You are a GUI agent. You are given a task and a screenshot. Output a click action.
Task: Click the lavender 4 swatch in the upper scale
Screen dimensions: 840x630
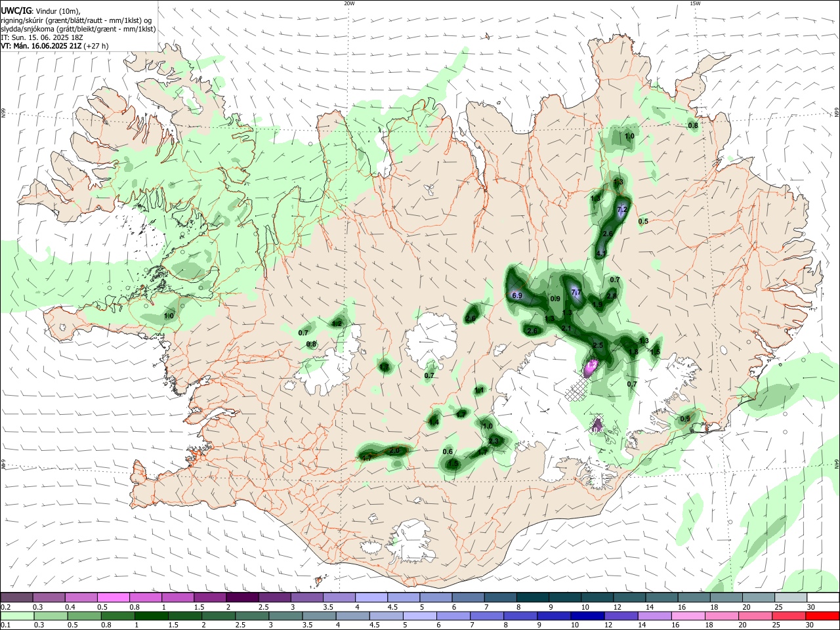[x=371, y=598]
